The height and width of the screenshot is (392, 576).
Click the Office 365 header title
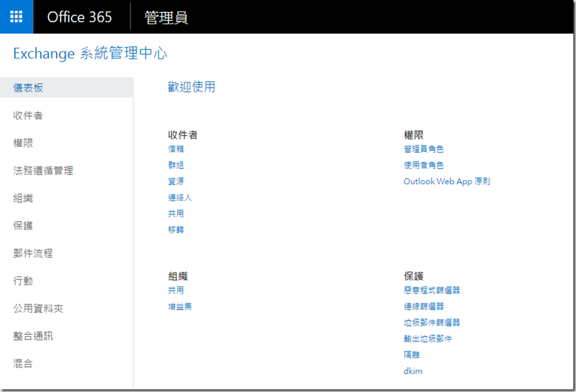79,17
